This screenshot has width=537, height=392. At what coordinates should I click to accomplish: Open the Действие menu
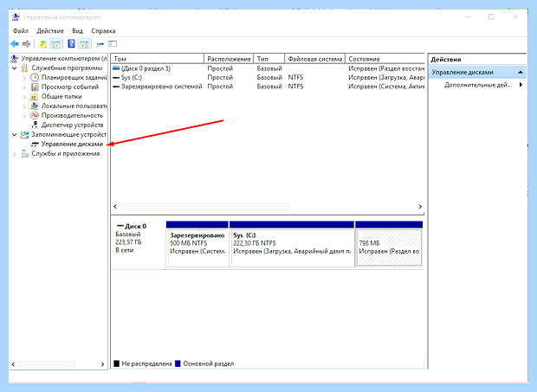click(x=50, y=31)
